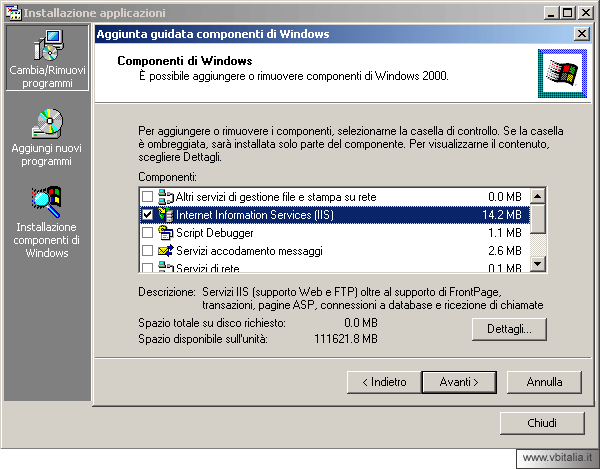Cancel the wizard with Annulla
Screen dimensions: 600x469
(x=544, y=382)
